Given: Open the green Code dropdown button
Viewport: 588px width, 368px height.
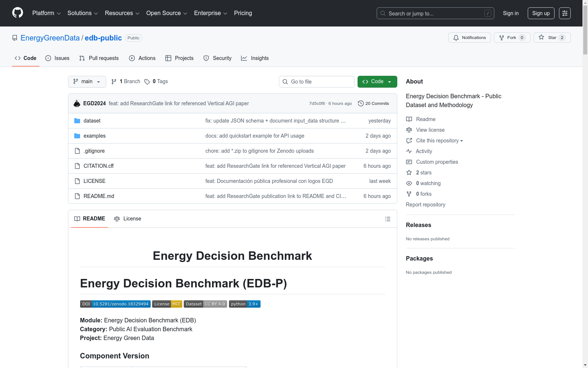Looking at the screenshot, I should coord(377,82).
